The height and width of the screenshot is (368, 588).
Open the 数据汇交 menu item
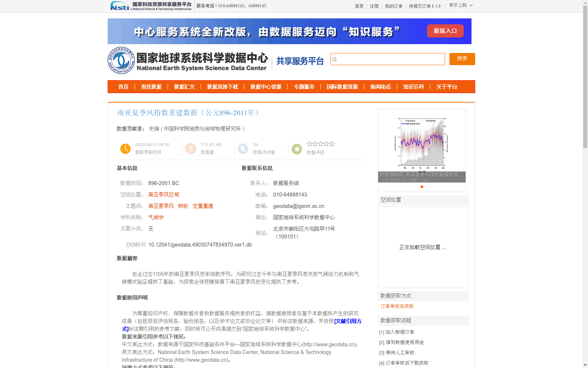184,87
